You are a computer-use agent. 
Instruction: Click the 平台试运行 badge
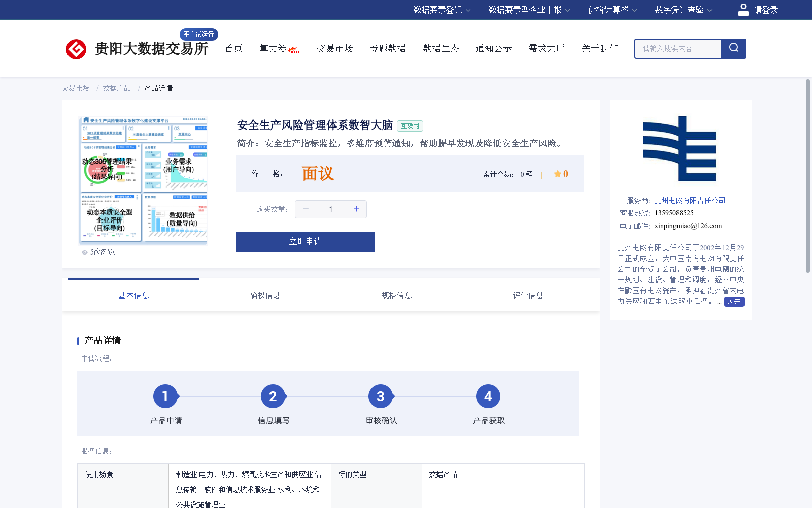pyautogui.click(x=199, y=34)
